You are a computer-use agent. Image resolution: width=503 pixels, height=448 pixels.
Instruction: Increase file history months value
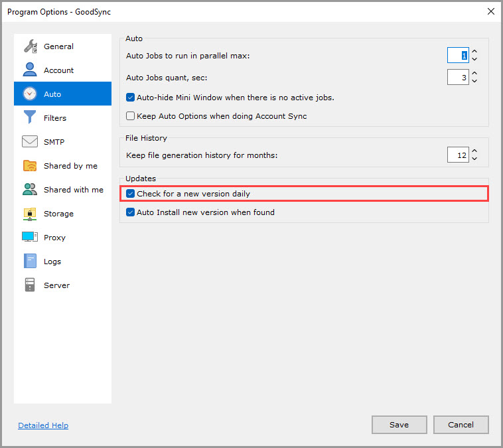pyautogui.click(x=474, y=151)
